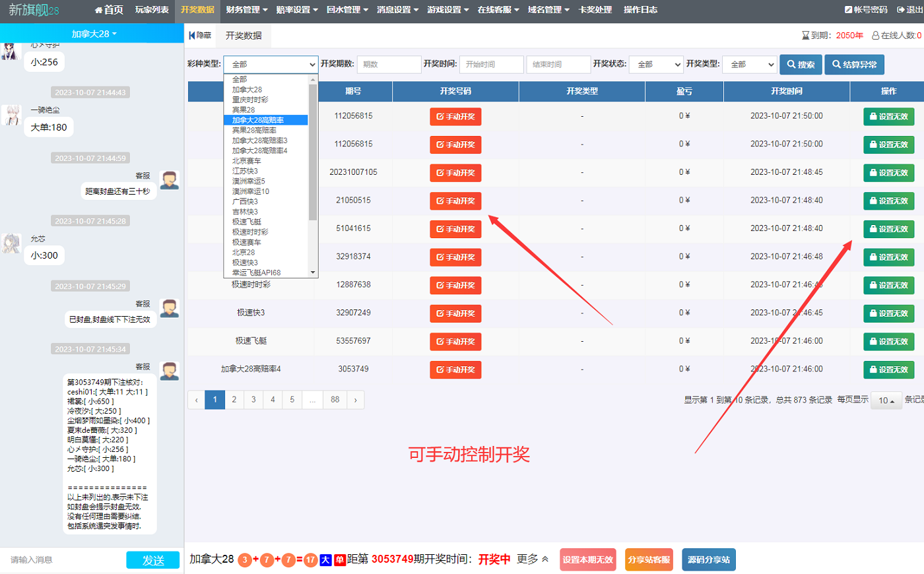
Task: Click the home icon 首页
Action: pos(109,10)
